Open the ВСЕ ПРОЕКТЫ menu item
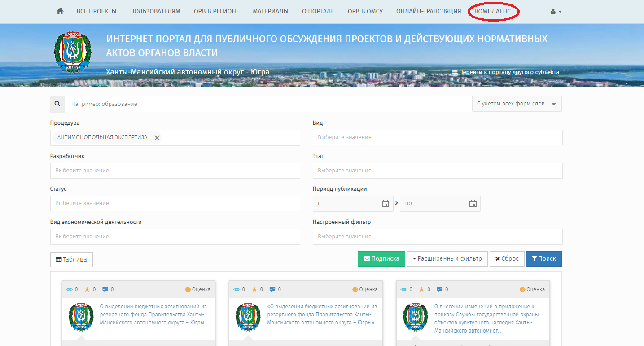 click(96, 11)
